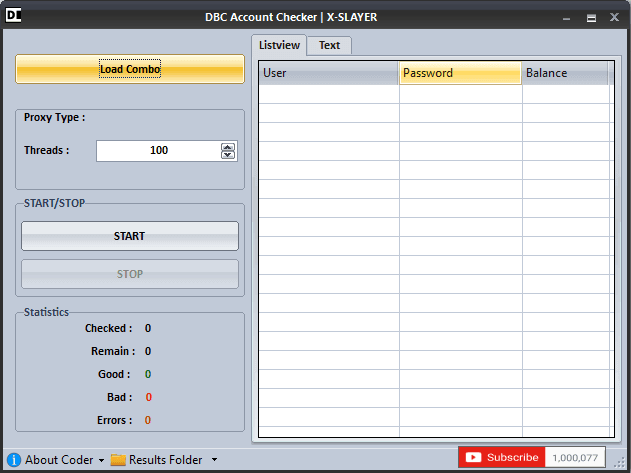
Task: Click the YouTube Subscribe button
Action: tap(501, 457)
